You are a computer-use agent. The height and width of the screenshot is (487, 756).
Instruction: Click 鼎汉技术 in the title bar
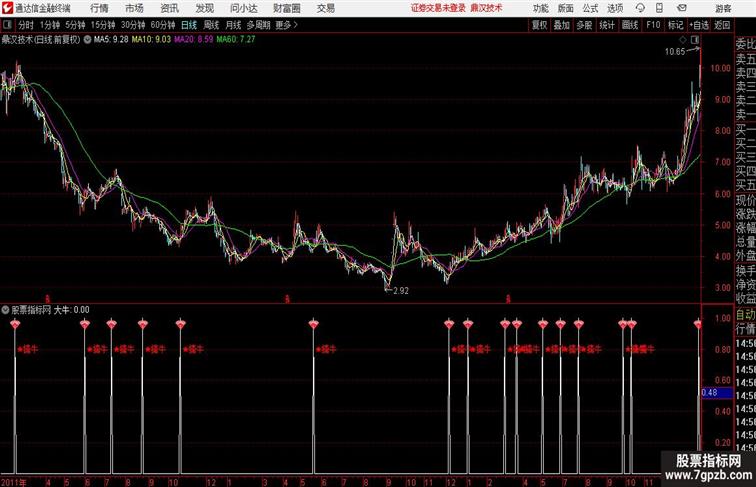click(486, 8)
